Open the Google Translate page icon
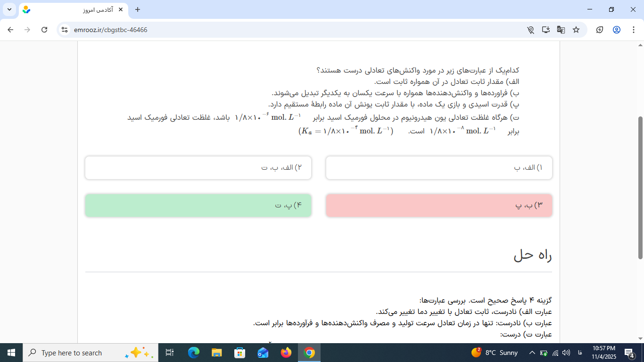 [x=561, y=30]
